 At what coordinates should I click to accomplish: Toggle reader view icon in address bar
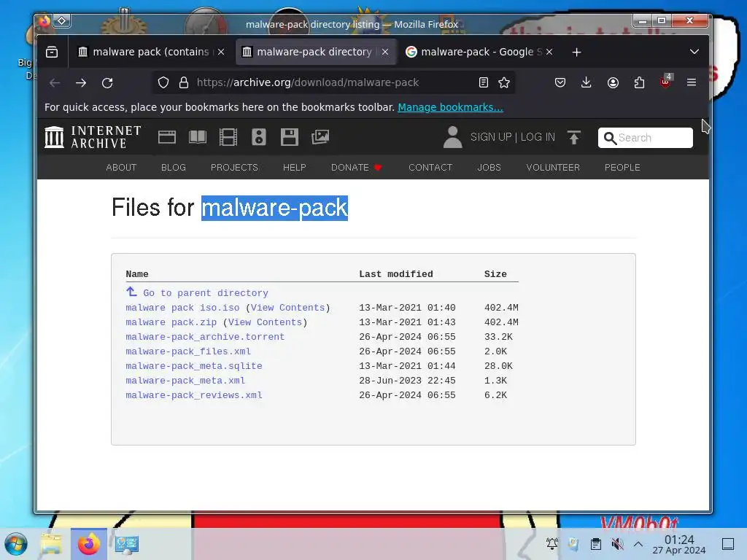pos(484,82)
